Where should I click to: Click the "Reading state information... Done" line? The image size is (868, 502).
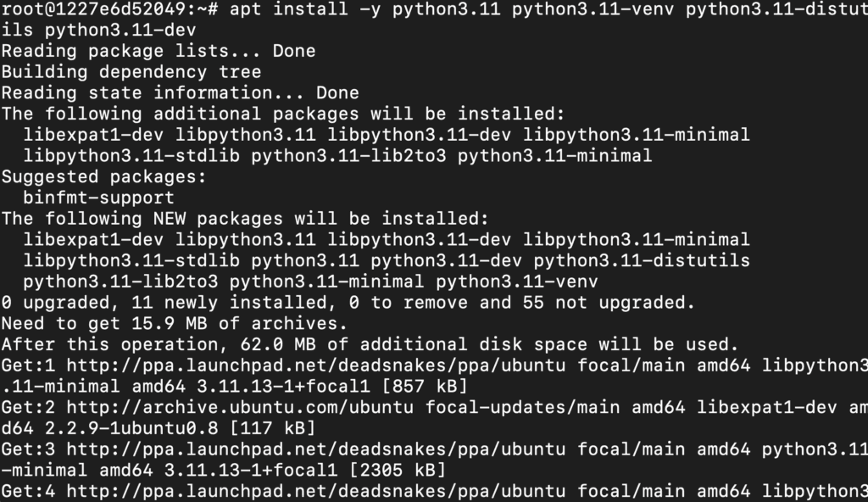(x=180, y=93)
